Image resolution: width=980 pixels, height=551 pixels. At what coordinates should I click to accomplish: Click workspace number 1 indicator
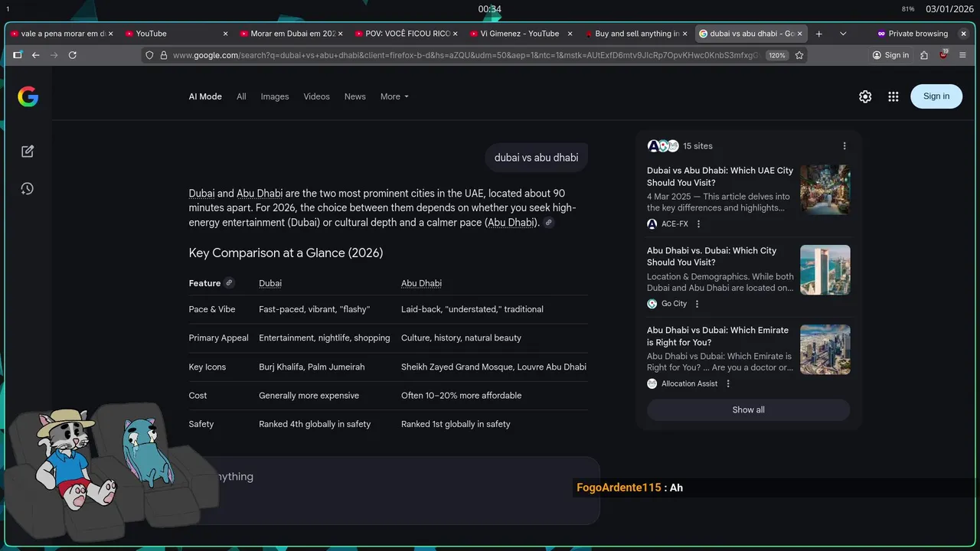[8, 9]
